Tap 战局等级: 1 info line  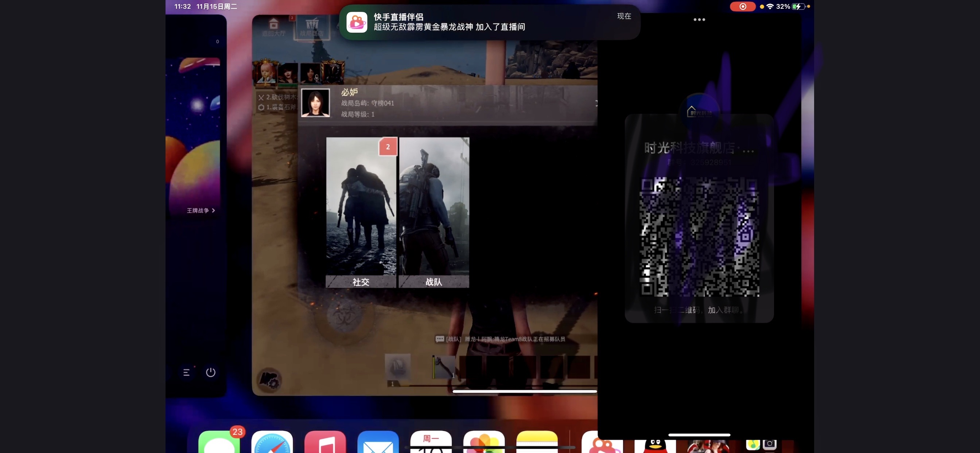coord(358,114)
